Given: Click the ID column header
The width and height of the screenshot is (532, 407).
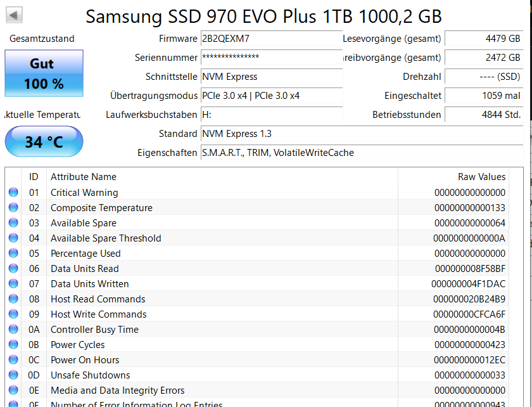Looking at the screenshot, I should click(x=34, y=177).
